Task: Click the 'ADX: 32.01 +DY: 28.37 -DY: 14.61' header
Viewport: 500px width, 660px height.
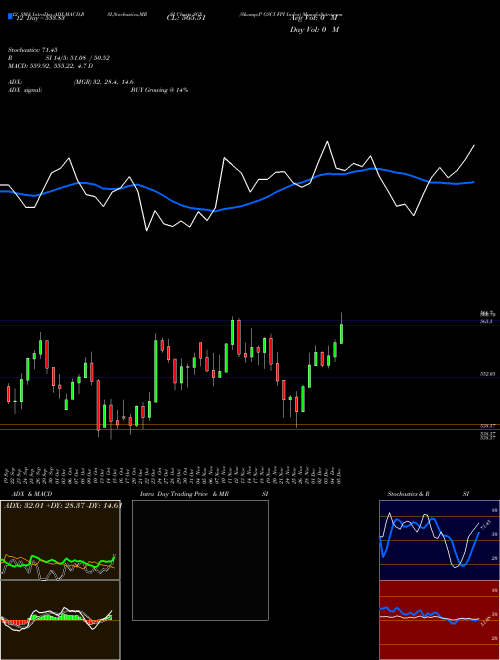Action: [x=61, y=506]
